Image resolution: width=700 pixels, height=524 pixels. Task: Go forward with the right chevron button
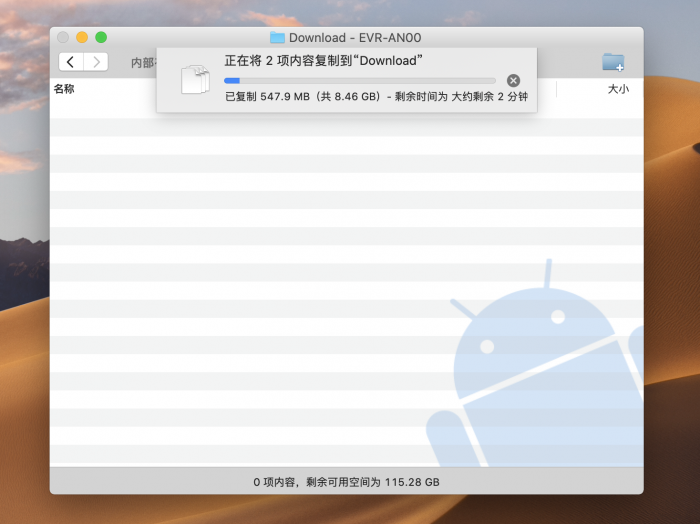tap(96, 62)
